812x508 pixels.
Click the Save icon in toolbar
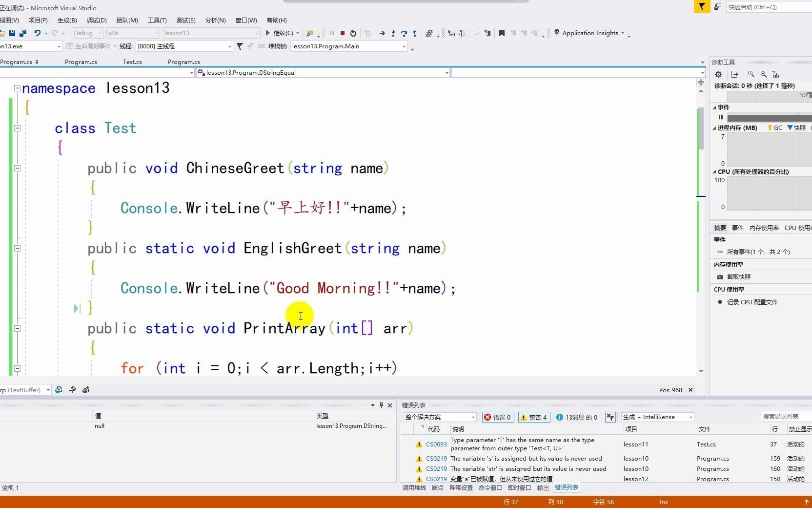(13, 33)
